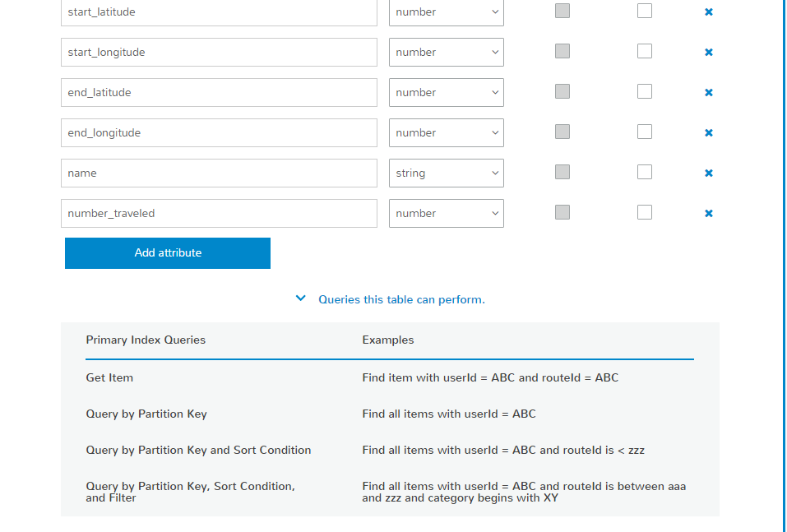Screen dimensions: 787x532
Task: Remove the start_longitude attribute with X icon
Action: [708, 53]
